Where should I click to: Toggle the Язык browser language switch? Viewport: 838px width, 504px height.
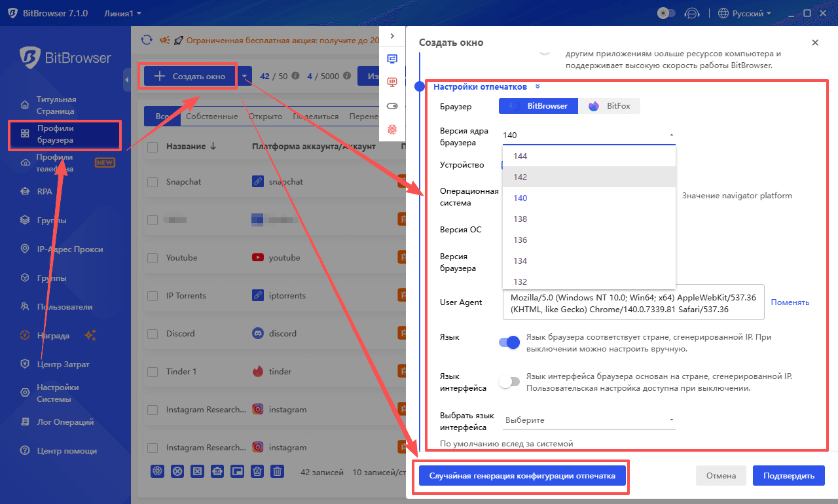coord(509,342)
